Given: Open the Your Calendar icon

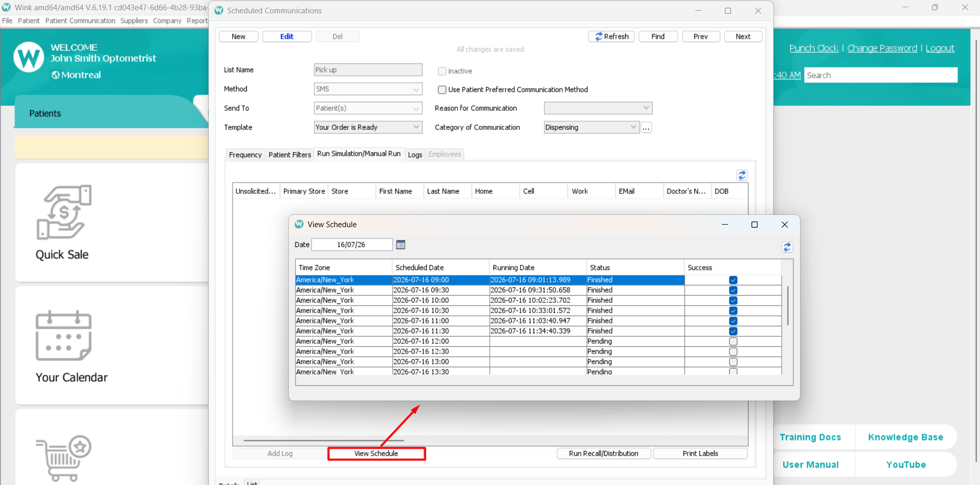Looking at the screenshot, I should [64, 335].
